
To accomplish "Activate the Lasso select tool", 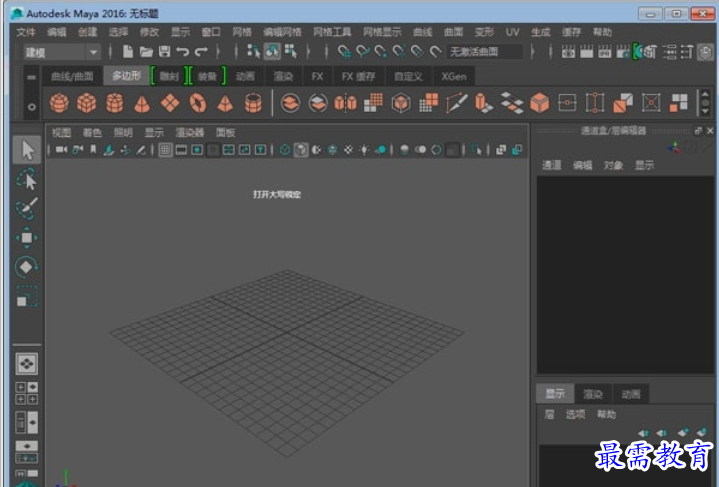I will (27, 179).
